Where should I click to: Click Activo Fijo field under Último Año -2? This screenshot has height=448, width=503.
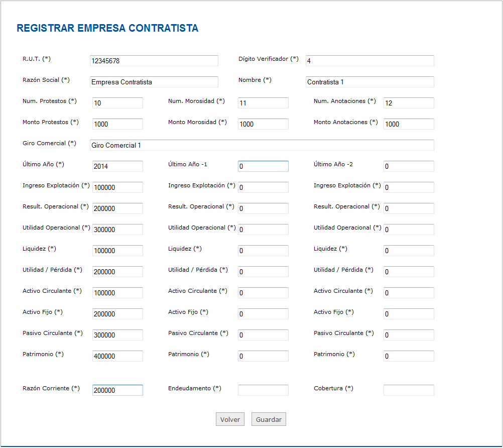[x=409, y=314]
